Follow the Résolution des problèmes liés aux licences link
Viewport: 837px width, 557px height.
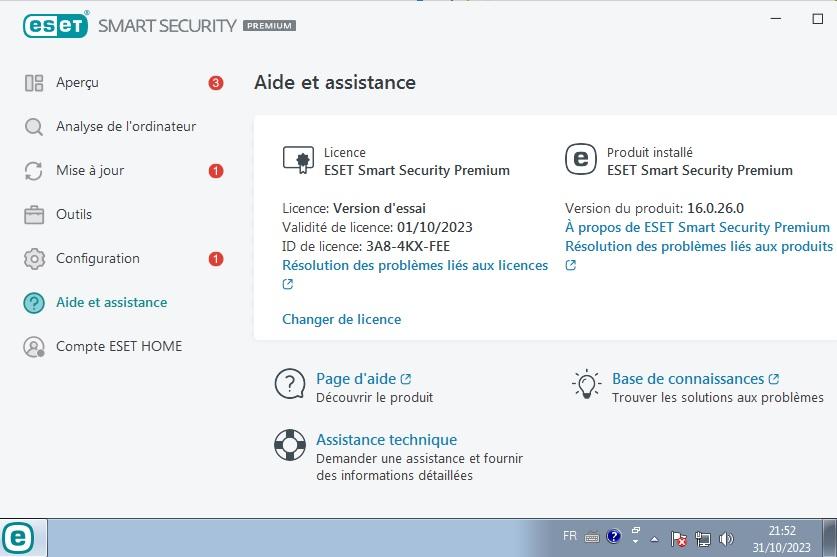pyautogui.click(x=415, y=265)
